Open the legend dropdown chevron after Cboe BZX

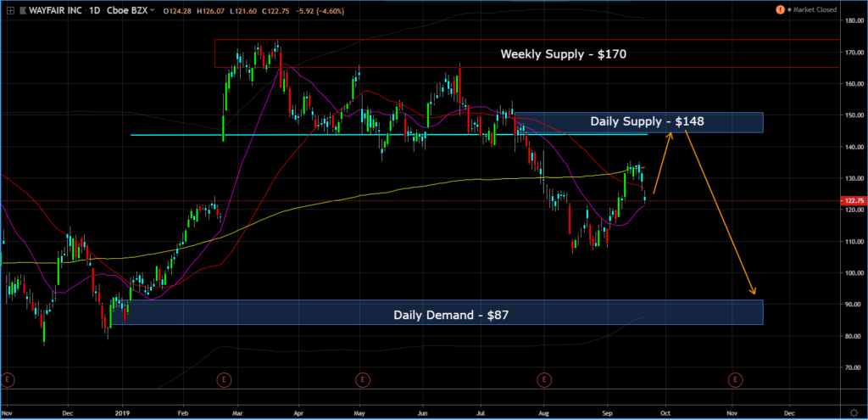tap(152, 10)
